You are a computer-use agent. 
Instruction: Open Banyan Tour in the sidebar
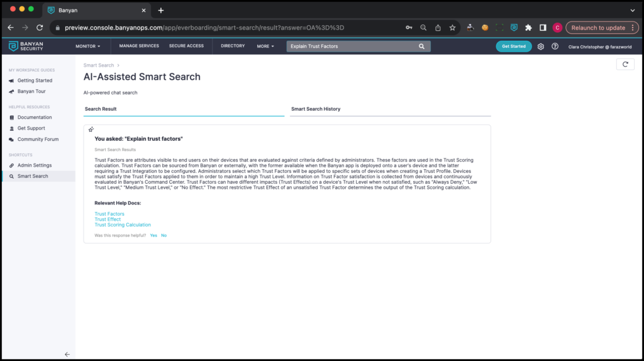pyautogui.click(x=31, y=92)
